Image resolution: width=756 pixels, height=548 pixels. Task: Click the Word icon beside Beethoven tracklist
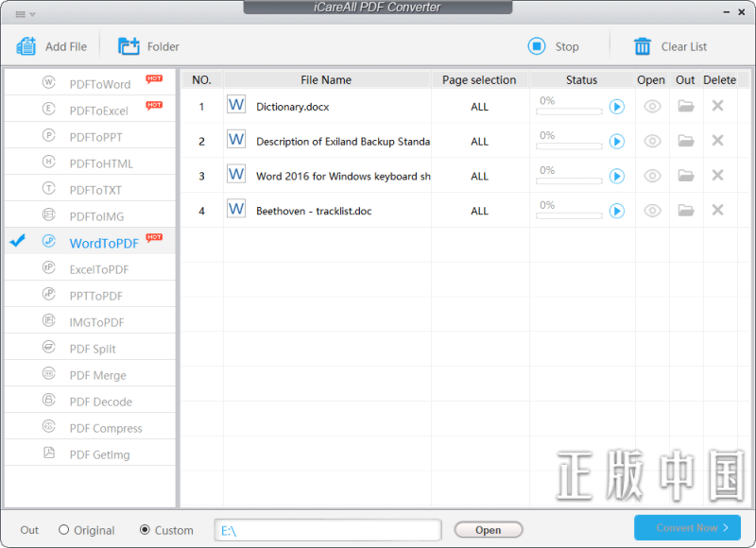point(235,208)
